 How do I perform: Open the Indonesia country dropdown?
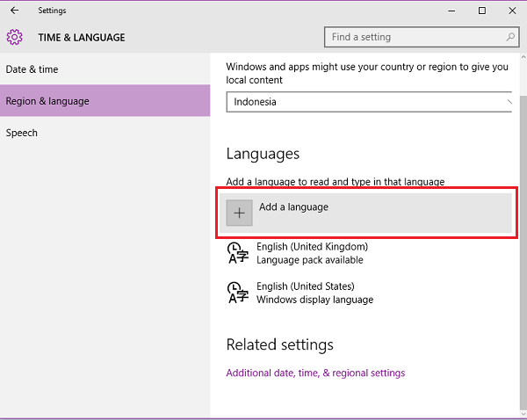click(x=369, y=102)
